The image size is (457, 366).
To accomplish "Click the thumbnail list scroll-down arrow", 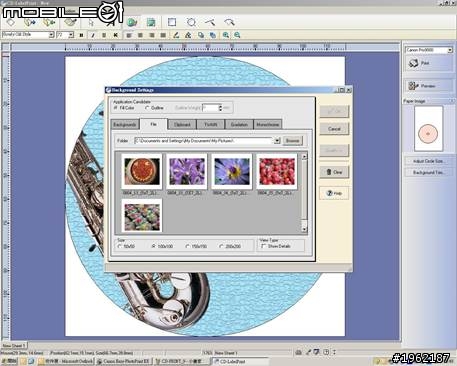I will click(x=304, y=229).
